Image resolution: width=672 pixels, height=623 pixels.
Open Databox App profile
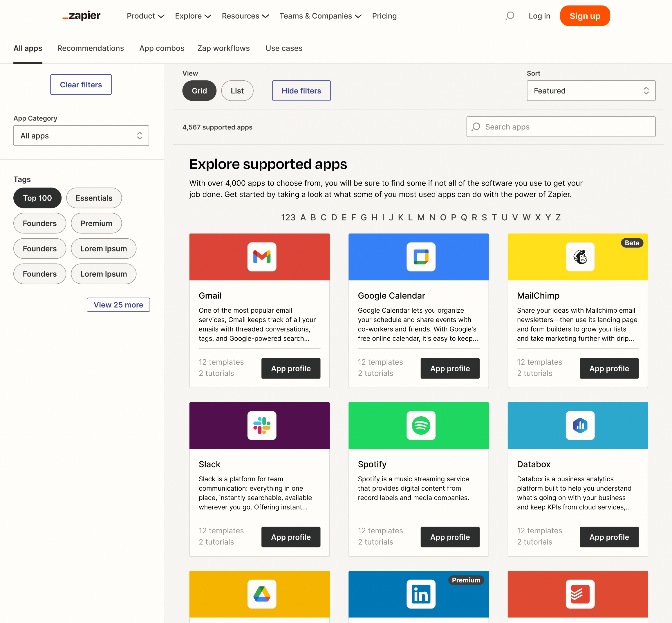609,537
